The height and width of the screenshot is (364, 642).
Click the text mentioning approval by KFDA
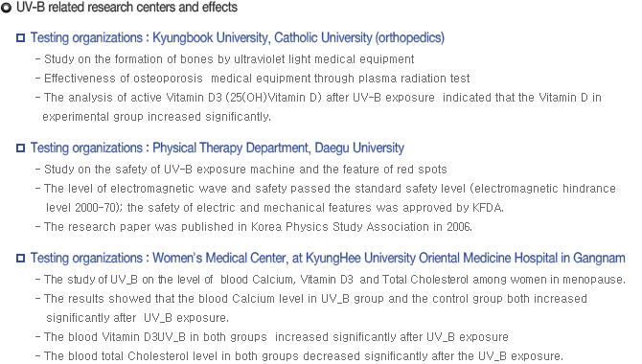click(275, 208)
